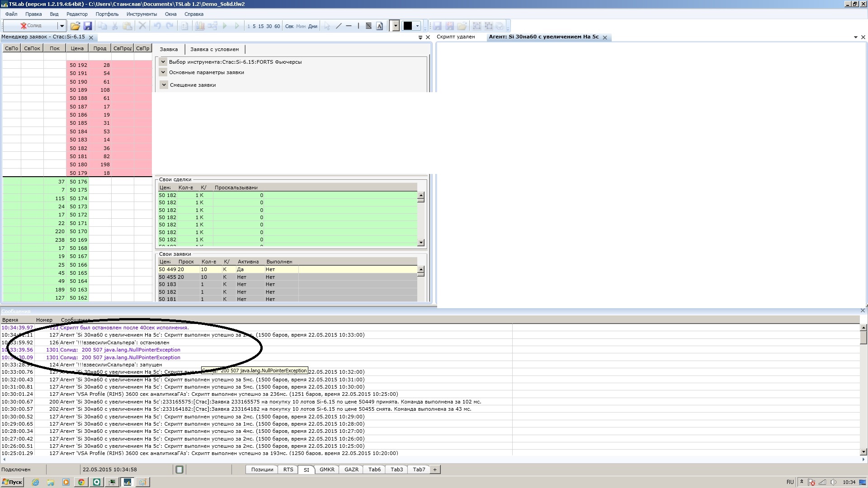Switch timeframe unit to Дни

click(313, 26)
